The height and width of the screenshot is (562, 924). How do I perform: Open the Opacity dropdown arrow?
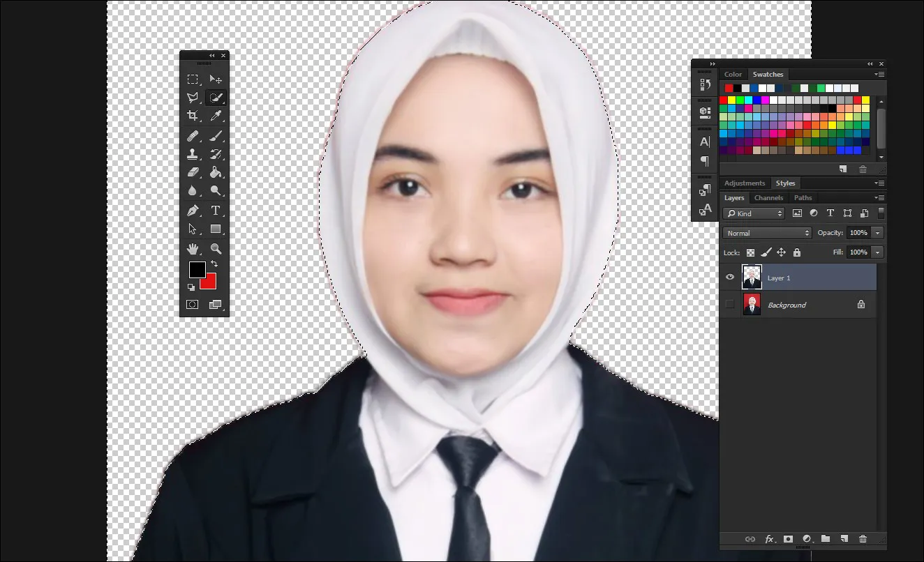click(879, 233)
